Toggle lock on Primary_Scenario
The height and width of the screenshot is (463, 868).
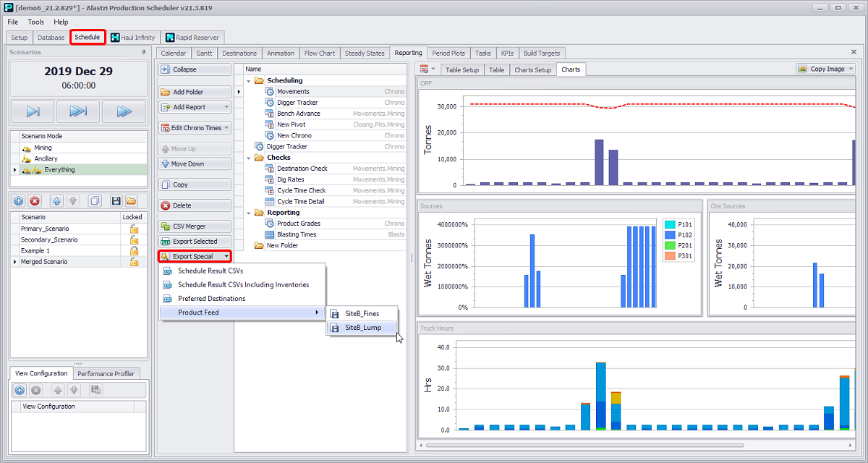(133, 229)
